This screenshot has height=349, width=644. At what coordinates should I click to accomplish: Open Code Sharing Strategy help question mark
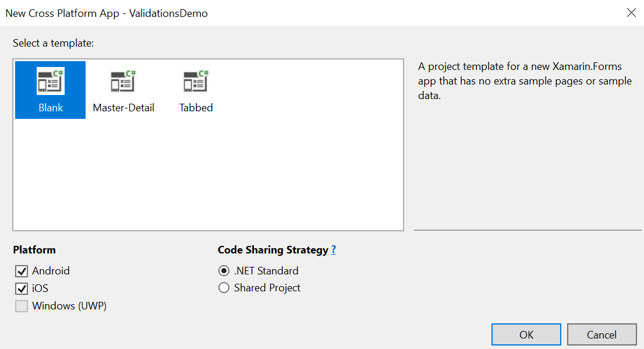click(334, 249)
